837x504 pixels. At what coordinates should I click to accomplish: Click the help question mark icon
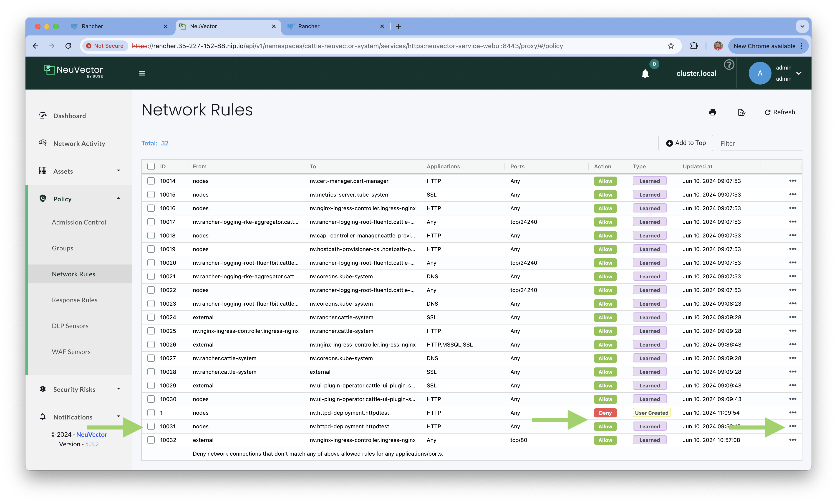click(729, 65)
